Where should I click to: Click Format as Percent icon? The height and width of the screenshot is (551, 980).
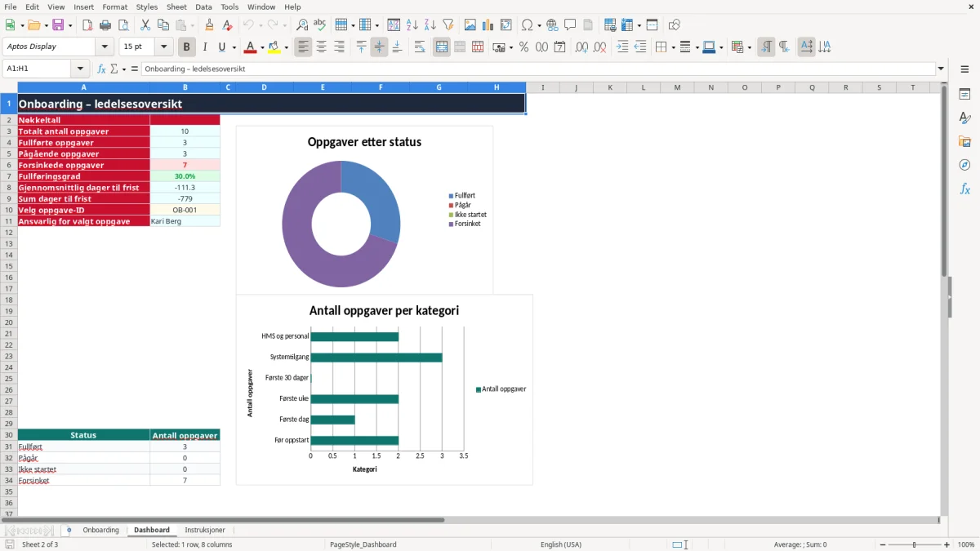[x=523, y=47]
